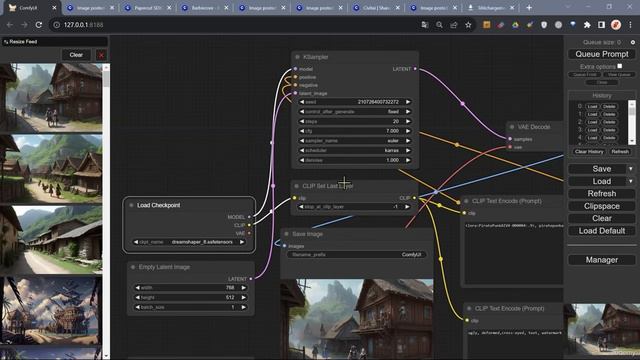Open a new browser tab with plus
Viewport: 640px width, 360px height.
point(529,7)
